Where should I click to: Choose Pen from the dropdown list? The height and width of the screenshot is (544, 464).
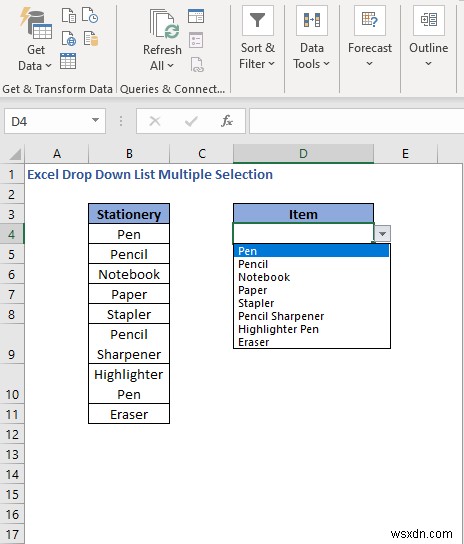pyautogui.click(x=312, y=251)
